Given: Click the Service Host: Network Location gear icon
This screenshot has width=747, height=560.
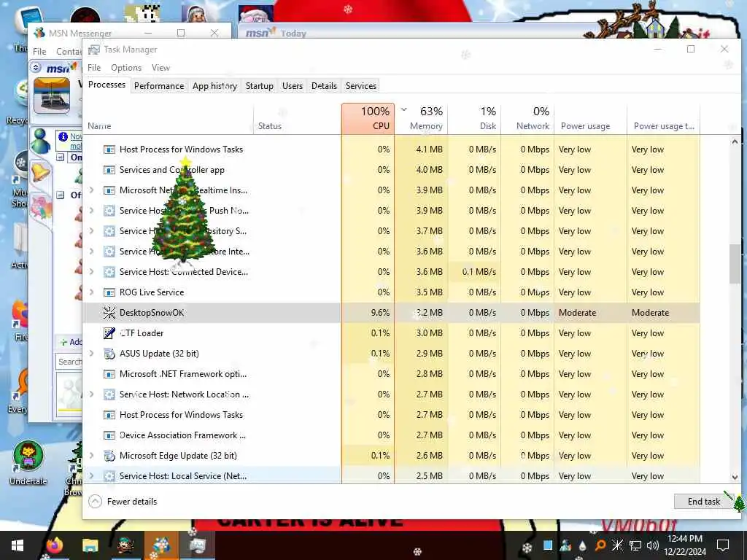Looking at the screenshot, I should pos(109,394).
